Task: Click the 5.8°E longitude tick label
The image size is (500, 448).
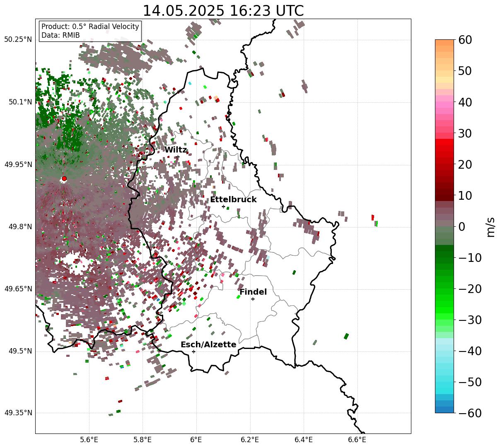Action: coord(143,440)
